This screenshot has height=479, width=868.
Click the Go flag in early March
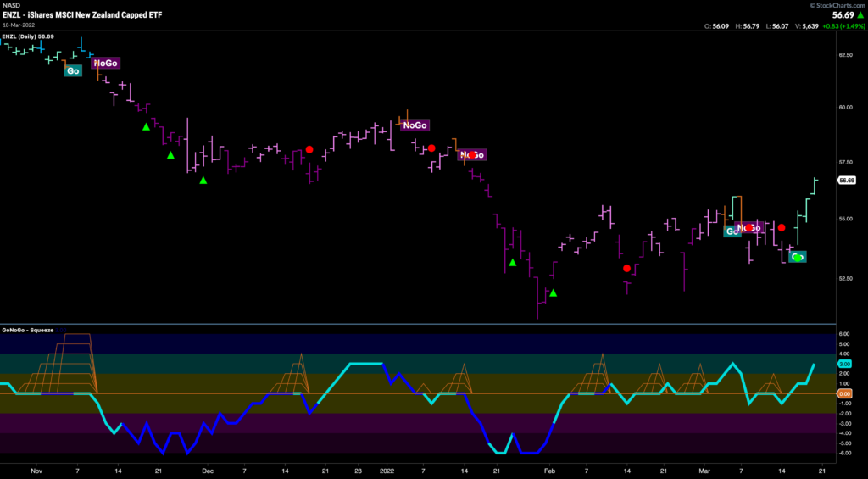pyautogui.click(x=732, y=231)
